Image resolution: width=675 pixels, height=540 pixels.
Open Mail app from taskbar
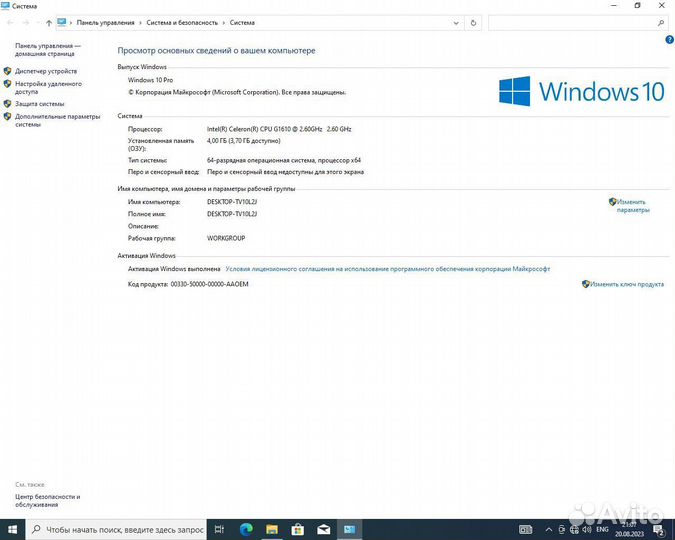(x=324, y=530)
